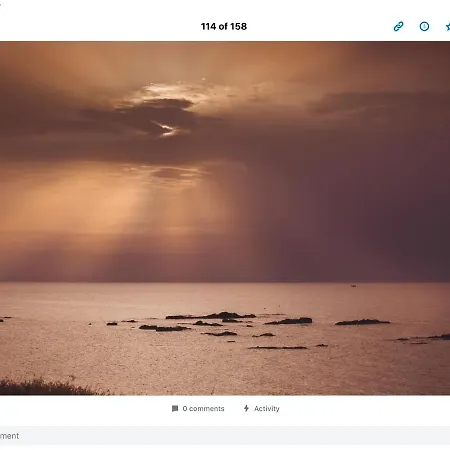This screenshot has width=450, height=450.
Task: Open photo info with circled i icon
Action: (424, 26)
